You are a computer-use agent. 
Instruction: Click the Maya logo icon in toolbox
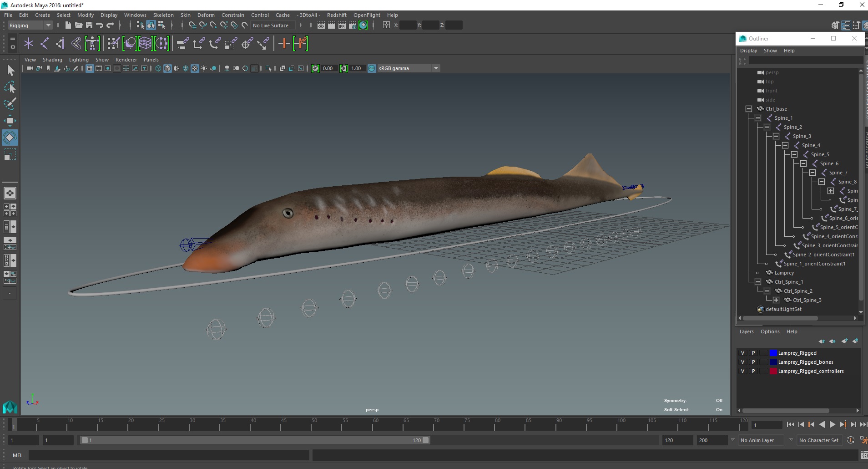coord(10,407)
